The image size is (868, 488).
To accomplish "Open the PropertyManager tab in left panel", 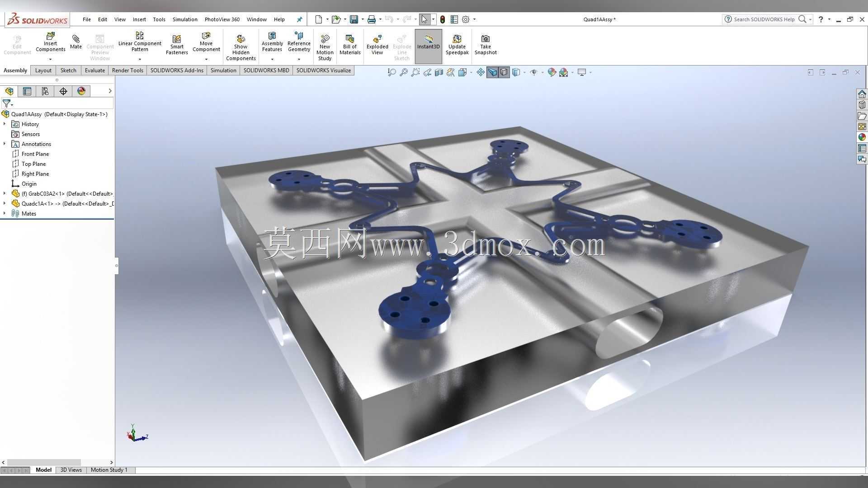I will pyautogui.click(x=27, y=91).
